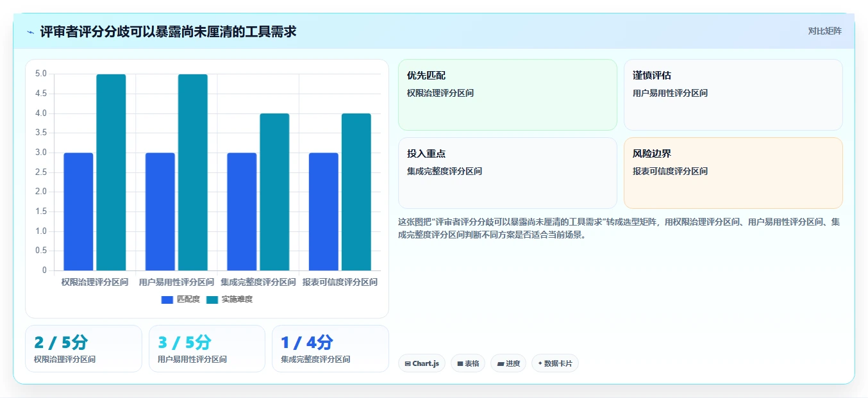
Task: Click the teal bar for 报表可信度评分区间
Action: [x=356, y=192]
